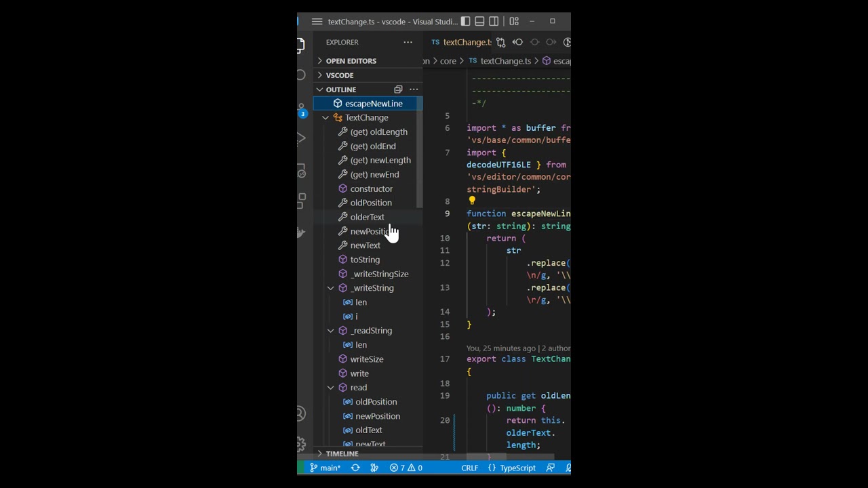Expand the TIMELINE section
The height and width of the screenshot is (488, 868).
tap(367, 454)
